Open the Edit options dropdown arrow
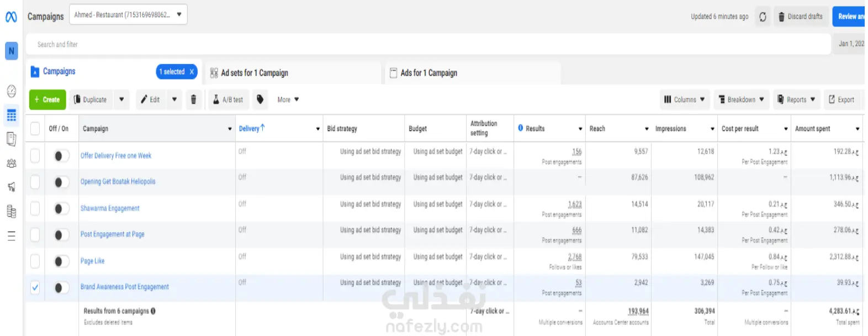This screenshot has height=336, width=868. click(174, 99)
